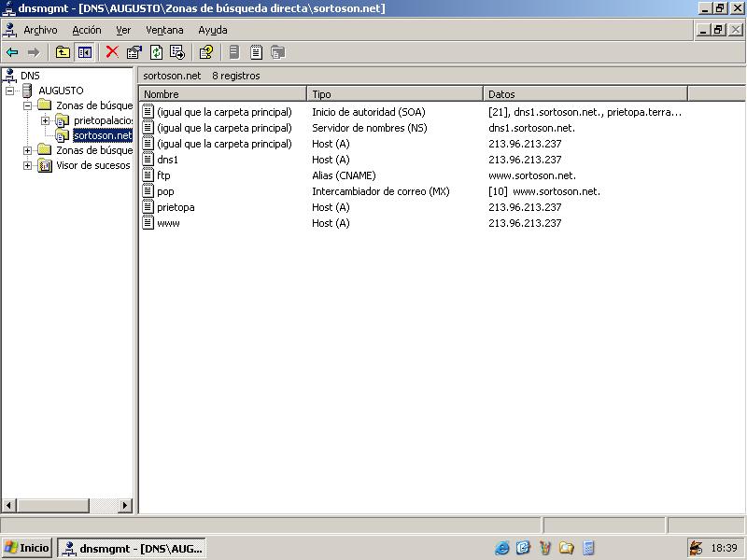The height and width of the screenshot is (560, 747).
Task: Click the dnsmgmt taskbar button
Action: pos(132,549)
